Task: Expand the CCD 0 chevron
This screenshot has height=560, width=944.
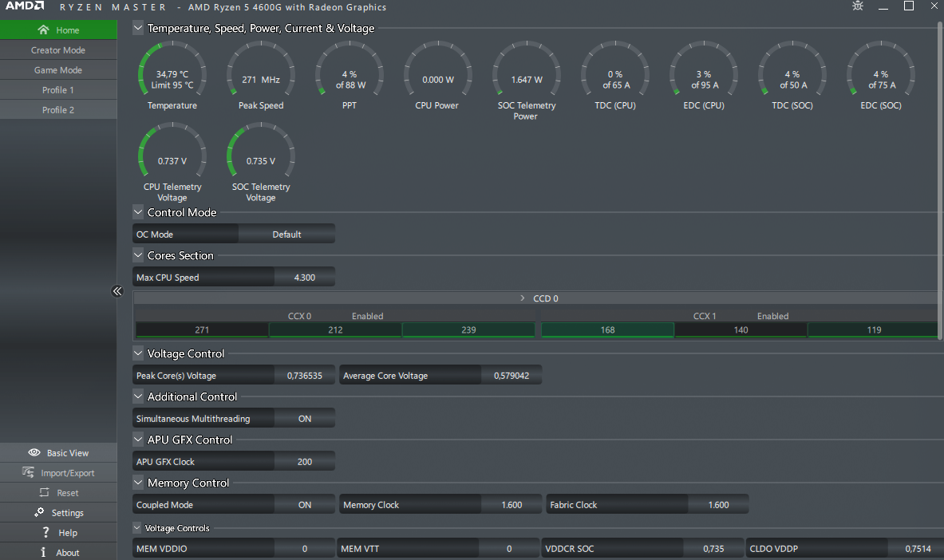Action: (523, 298)
